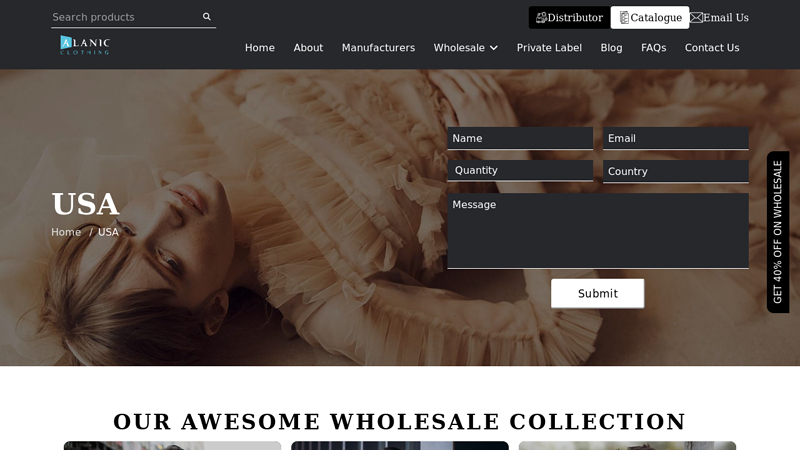Focus the Email input field
The width and height of the screenshot is (800, 450).
(x=676, y=138)
